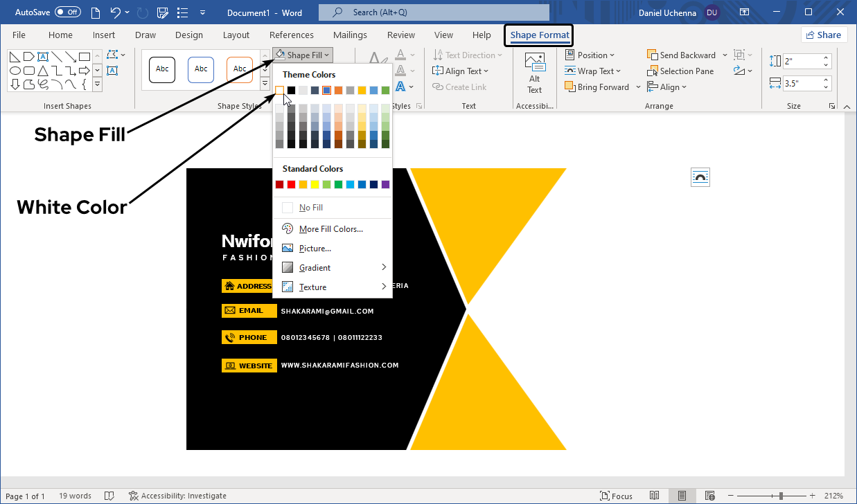Select the No Fill option
The height and width of the screenshot is (504, 857).
click(x=310, y=208)
